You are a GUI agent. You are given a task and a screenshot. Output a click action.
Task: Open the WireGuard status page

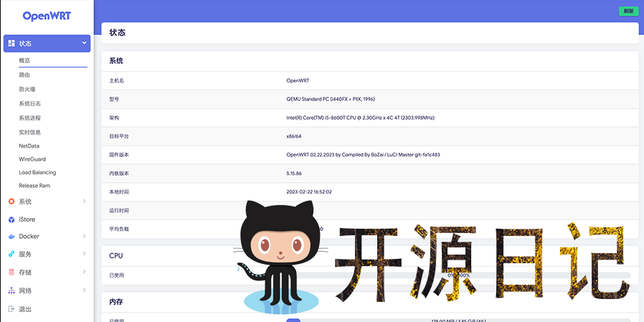[32, 159]
